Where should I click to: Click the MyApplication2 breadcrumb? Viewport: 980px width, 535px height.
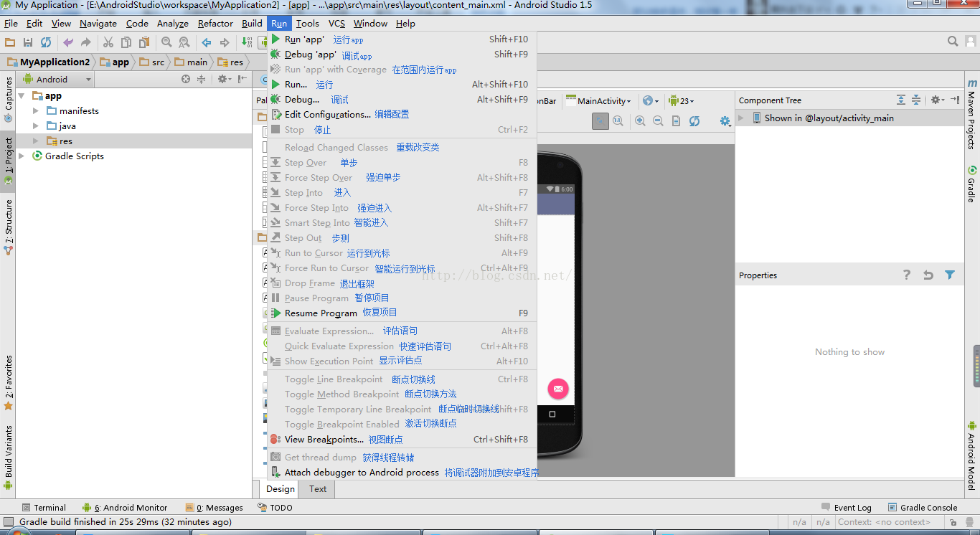[49, 62]
